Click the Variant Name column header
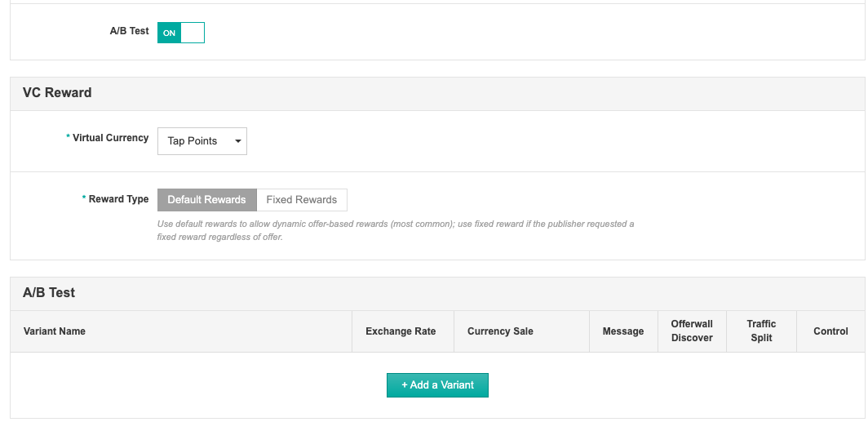 [55, 331]
